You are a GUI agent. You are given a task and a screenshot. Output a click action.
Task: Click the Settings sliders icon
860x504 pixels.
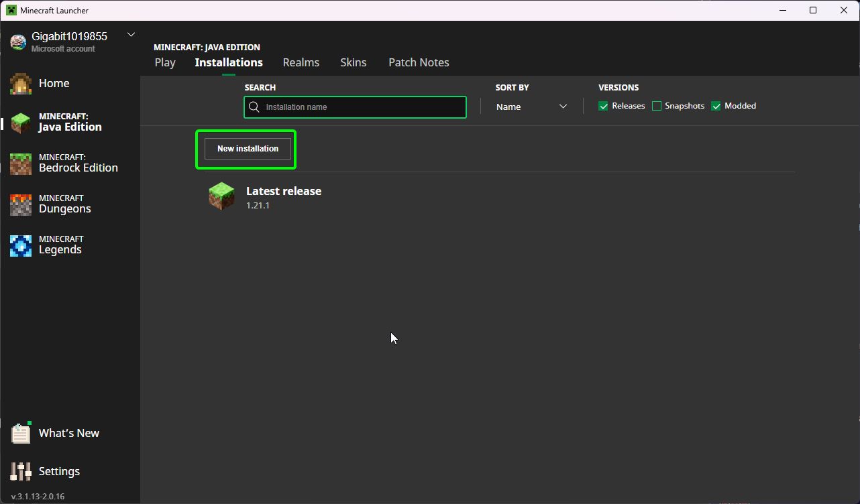coord(21,471)
